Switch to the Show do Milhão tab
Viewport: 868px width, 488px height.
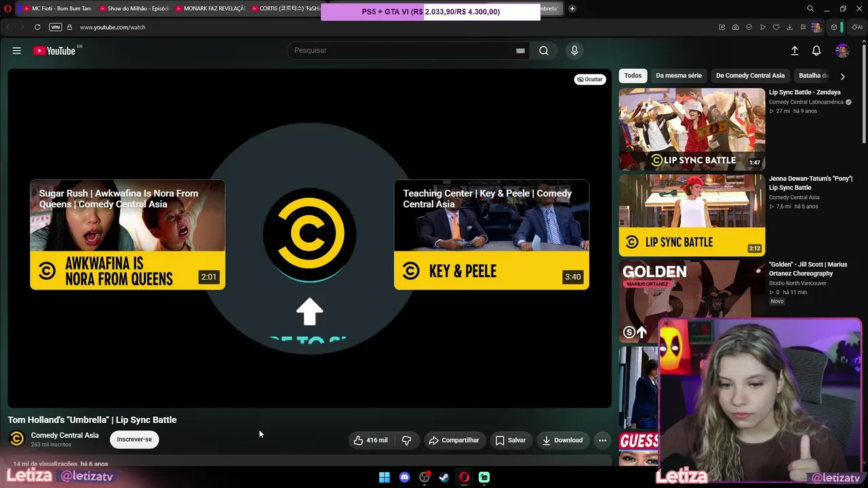click(134, 9)
